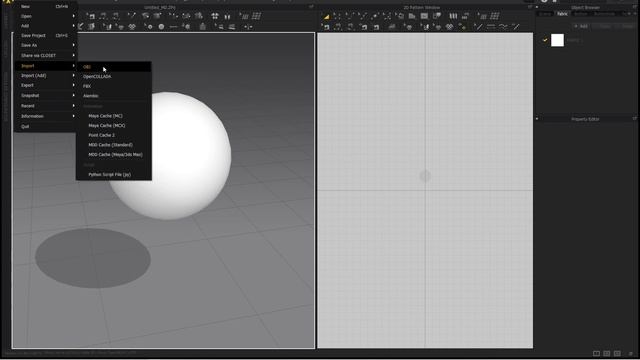Expand the Share via CLOSET submenu
The height and width of the screenshot is (360, 640).
coord(45,56)
